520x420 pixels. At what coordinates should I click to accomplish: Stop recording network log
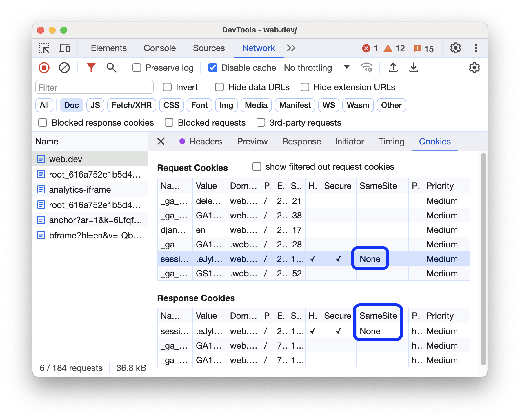tap(44, 68)
